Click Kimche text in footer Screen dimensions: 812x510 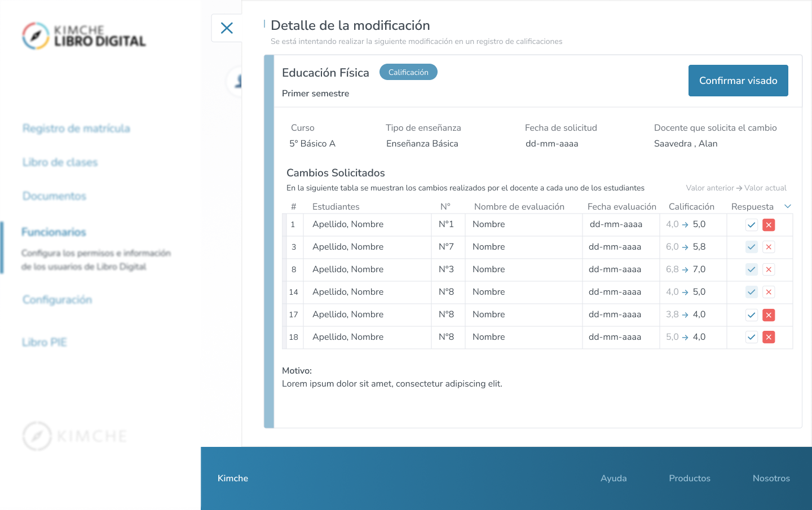(233, 478)
